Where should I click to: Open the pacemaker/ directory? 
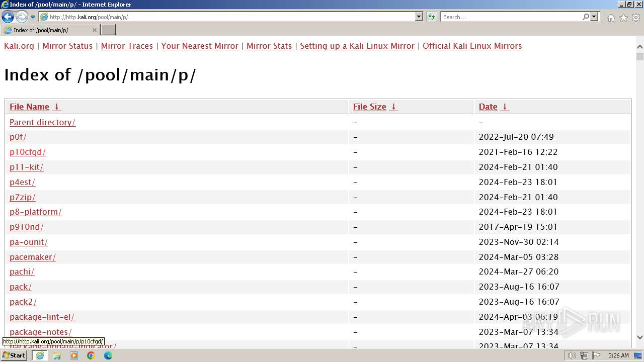[33, 257]
